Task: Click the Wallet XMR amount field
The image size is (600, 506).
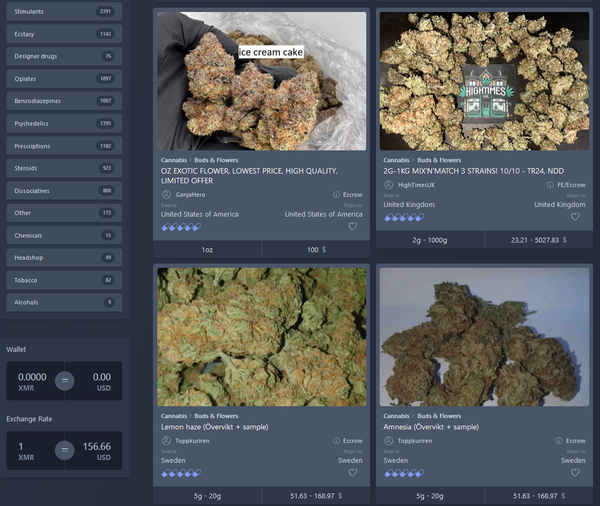Action: point(31,381)
